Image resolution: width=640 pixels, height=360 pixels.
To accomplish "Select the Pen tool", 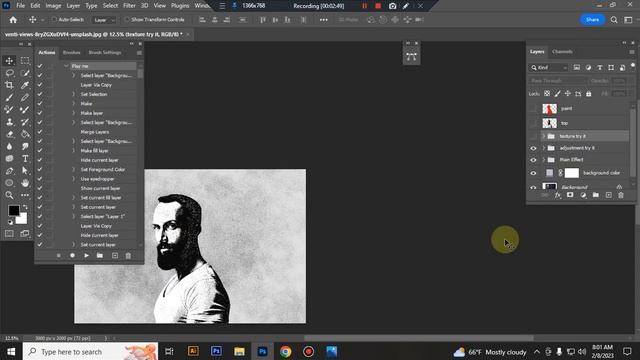I will (9, 171).
